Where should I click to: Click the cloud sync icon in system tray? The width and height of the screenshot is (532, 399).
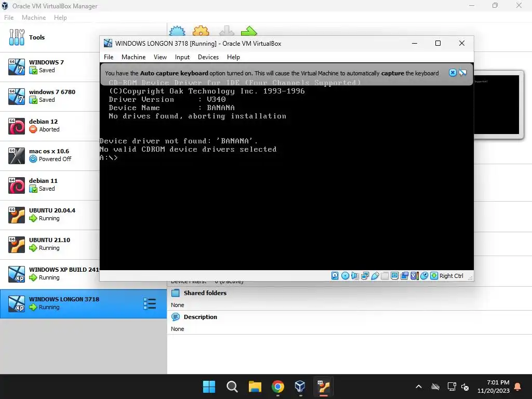tap(435, 387)
